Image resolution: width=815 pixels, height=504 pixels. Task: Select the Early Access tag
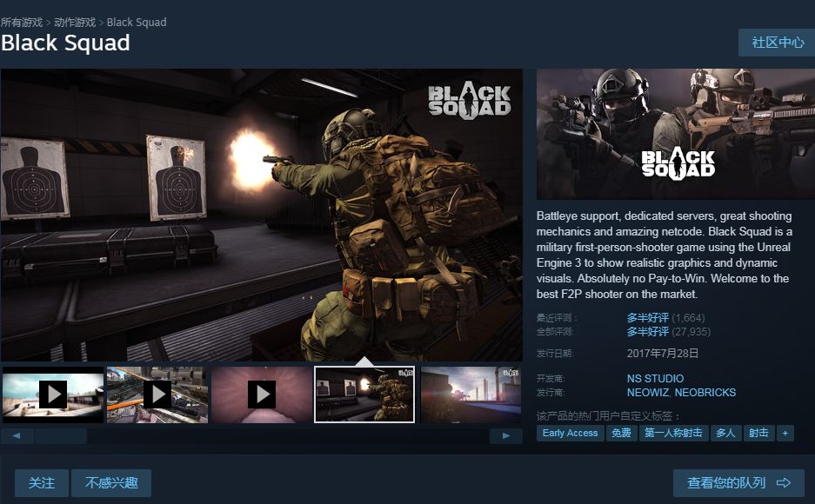point(571,433)
